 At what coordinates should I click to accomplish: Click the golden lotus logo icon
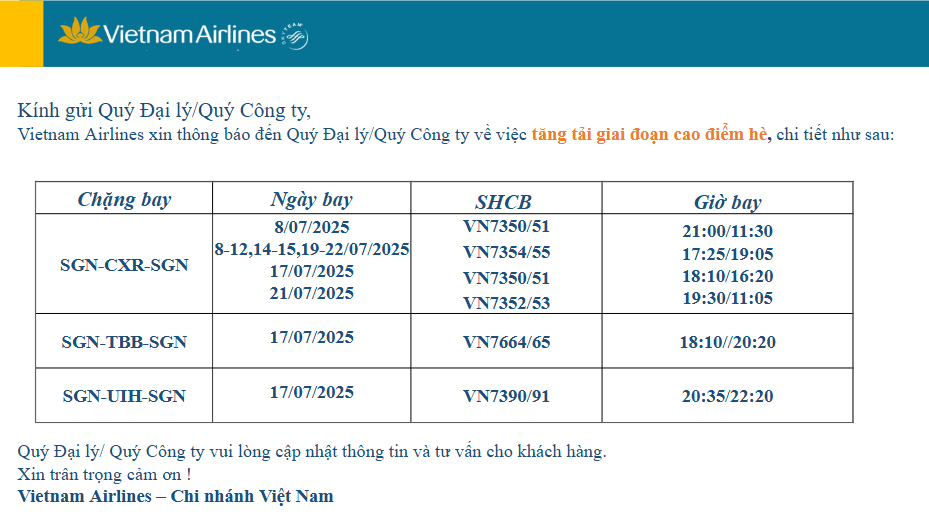coord(80,31)
